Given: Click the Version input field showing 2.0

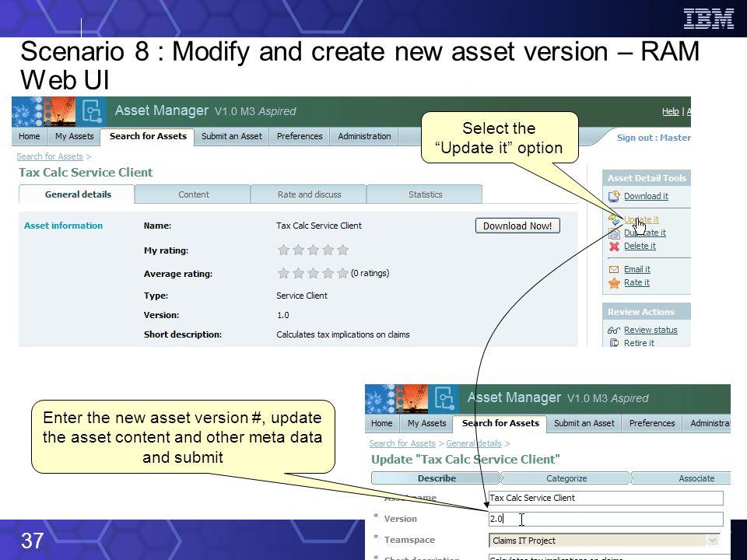Looking at the screenshot, I should (606, 519).
